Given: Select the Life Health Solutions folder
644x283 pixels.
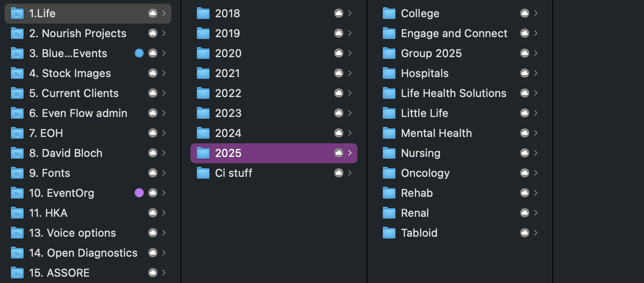Looking at the screenshot, I should tap(454, 93).
